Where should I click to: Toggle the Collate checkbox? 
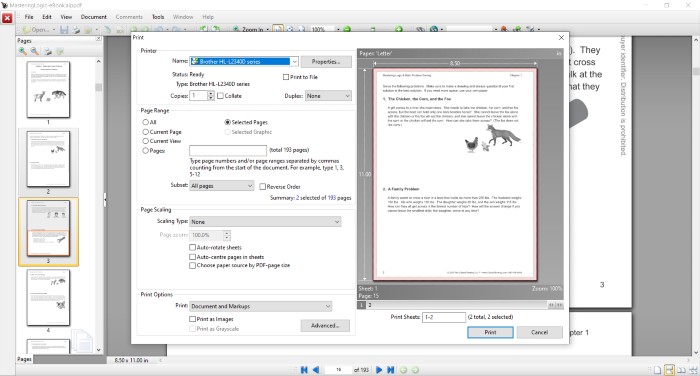click(220, 96)
